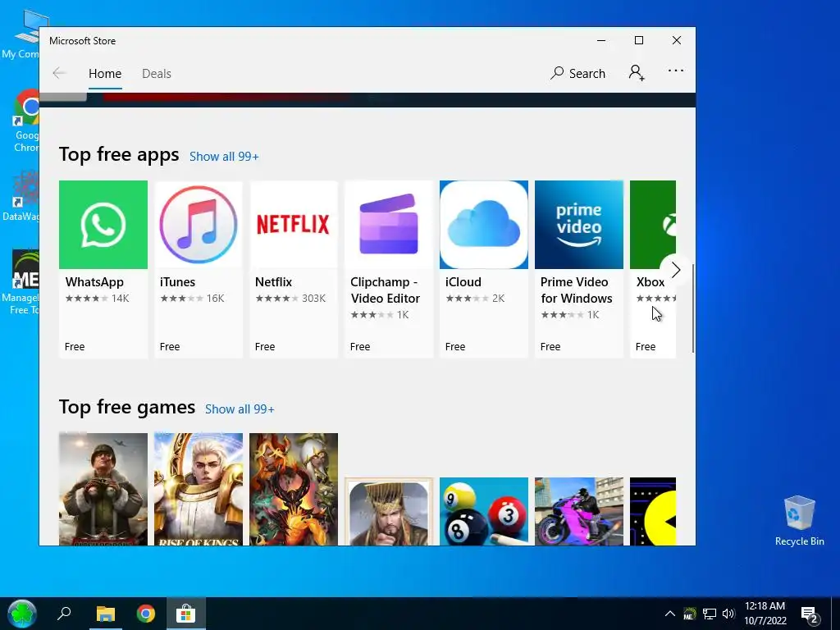
Task: Open the Start menu clover button
Action: pos(22,614)
